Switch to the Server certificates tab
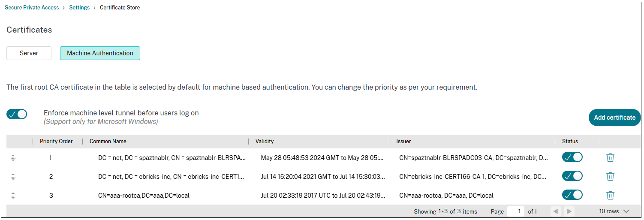Screen dimensions: 644x220 pyautogui.click(x=29, y=53)
